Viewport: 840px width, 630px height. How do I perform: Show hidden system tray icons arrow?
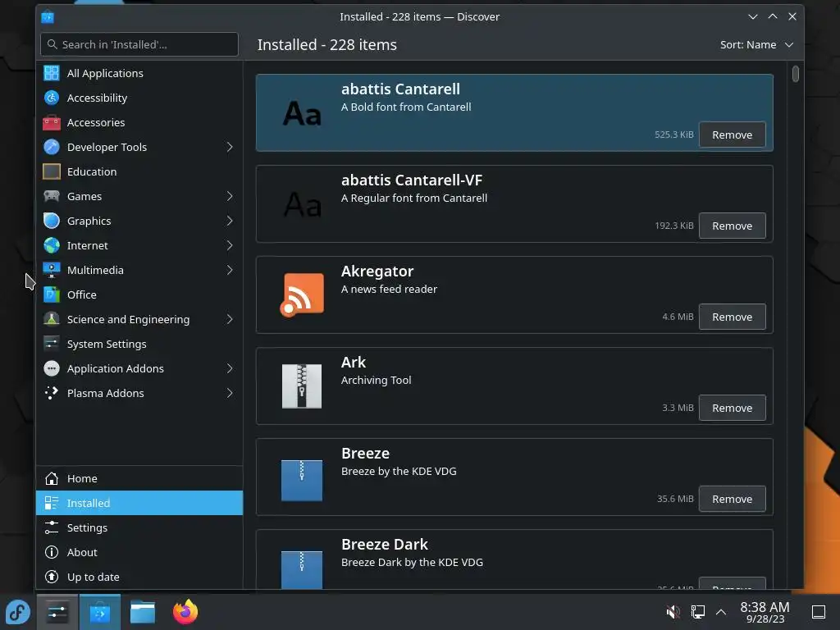tap(721, 612)
